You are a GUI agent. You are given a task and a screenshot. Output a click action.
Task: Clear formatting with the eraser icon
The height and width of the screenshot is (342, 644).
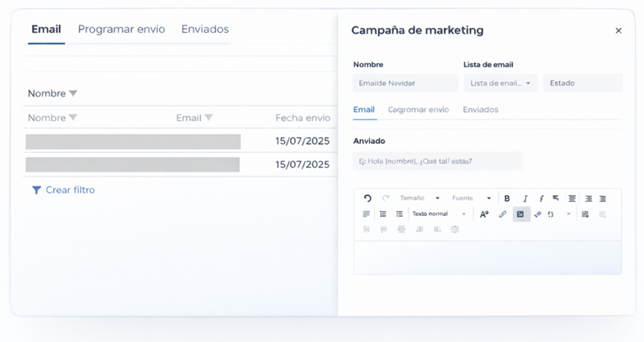[537, 214]
